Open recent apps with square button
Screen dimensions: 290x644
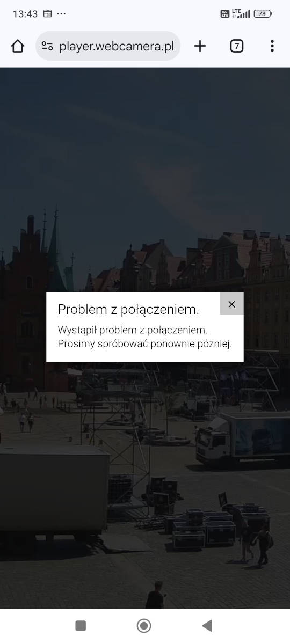(81, 625)
